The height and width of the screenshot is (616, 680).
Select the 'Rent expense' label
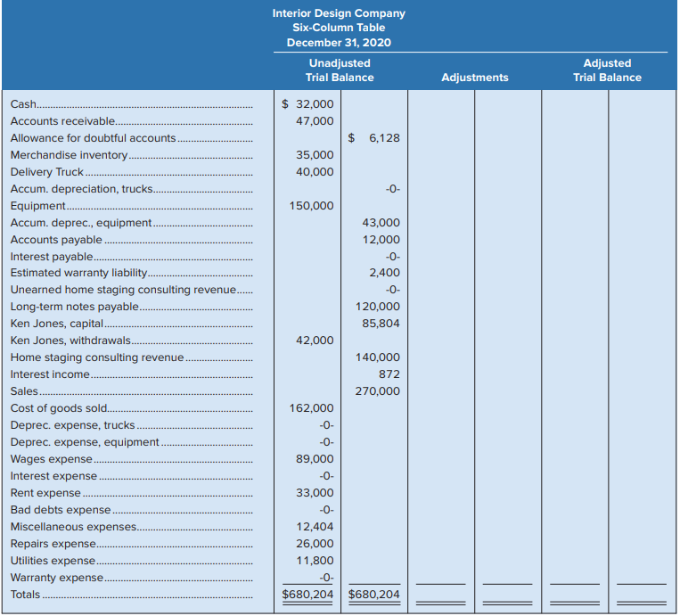[45, 492]
